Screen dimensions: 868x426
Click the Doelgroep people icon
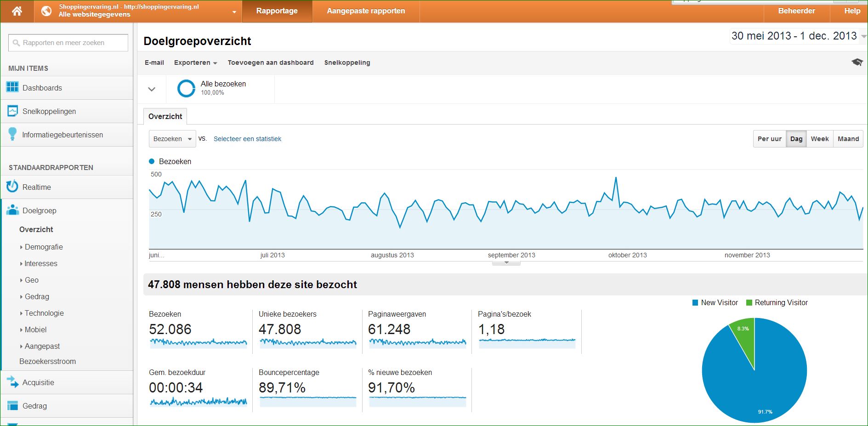12,210
